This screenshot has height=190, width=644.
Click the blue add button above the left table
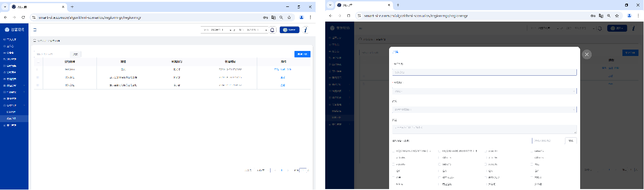302,54
